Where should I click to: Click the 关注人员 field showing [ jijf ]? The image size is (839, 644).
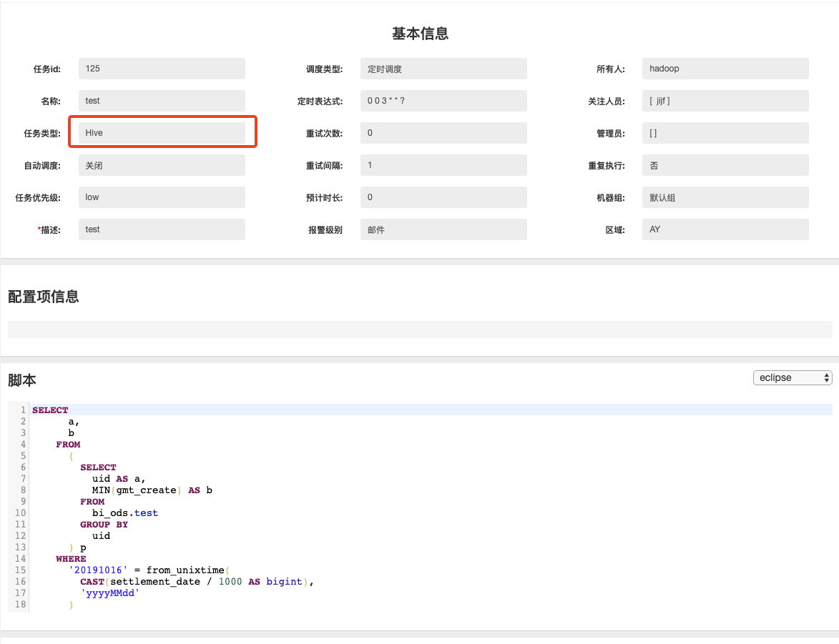click(725, 101)
